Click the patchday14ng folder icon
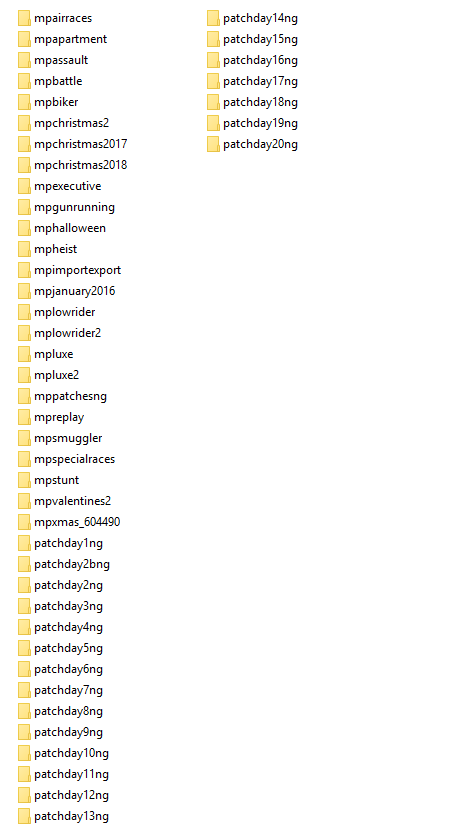 (x=213, y=18)
